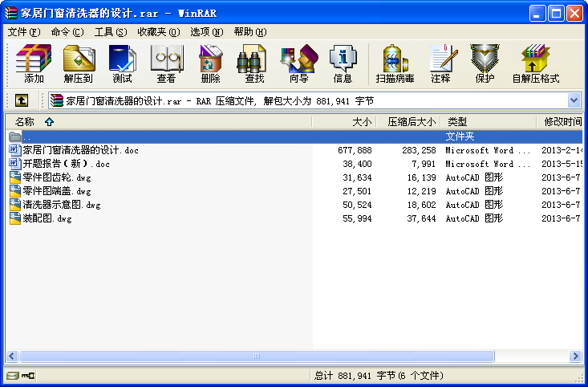Click the 测试 (Test) archive icon
This screenshot has height=387, width=588.
(122, 63)
